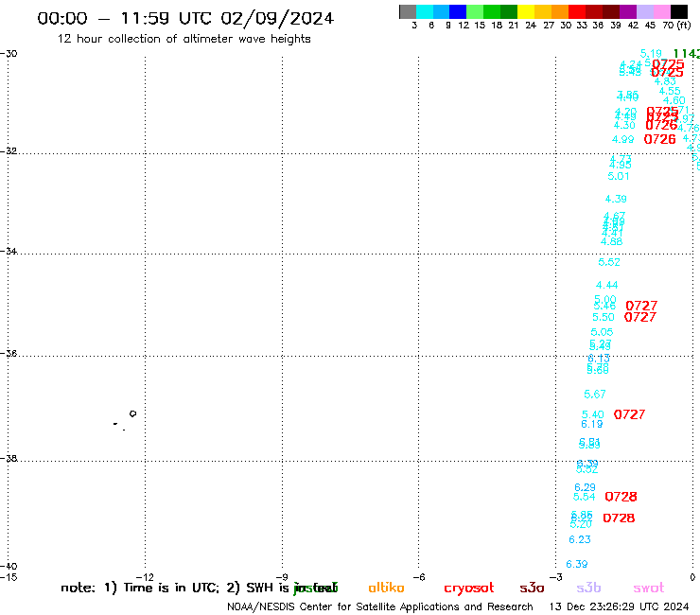The image size is (700, 615).
Task: Click the 's3a' satellite legend label
Action: [x=532, y=588]
